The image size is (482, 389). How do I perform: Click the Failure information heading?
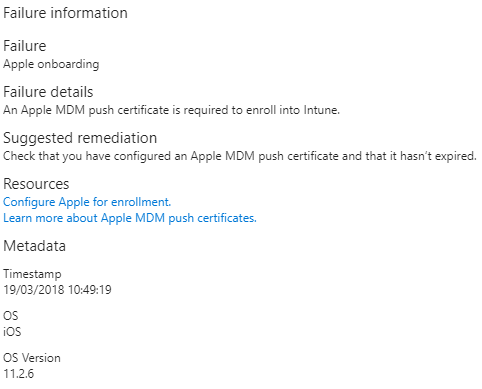tap(65, 13)
